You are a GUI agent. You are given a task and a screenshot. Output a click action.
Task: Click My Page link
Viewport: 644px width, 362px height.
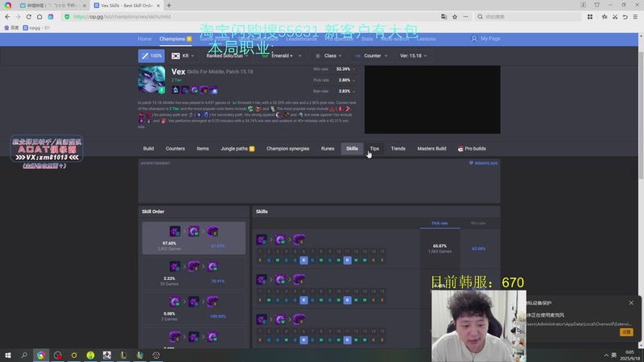click(x=490, y=39)
